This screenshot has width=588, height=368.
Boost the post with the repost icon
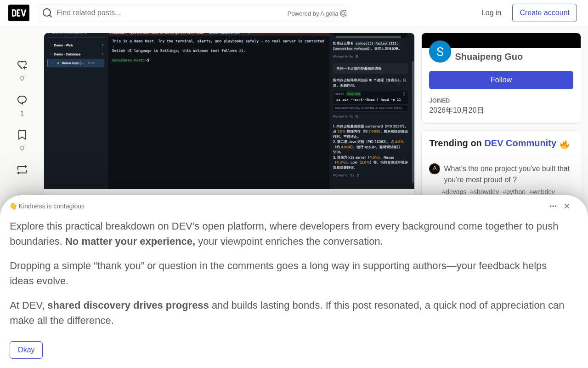click(x=22, y=170)
